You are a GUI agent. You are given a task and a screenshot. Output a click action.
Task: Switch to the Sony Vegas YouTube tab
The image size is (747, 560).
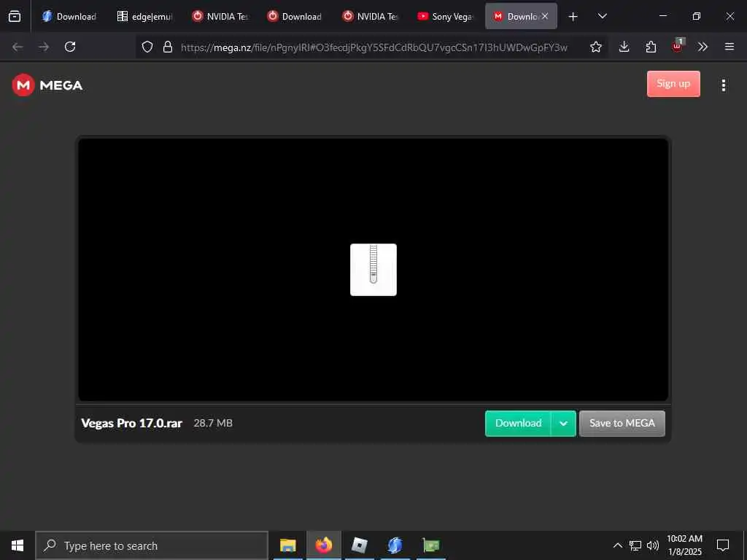point(446,16)
